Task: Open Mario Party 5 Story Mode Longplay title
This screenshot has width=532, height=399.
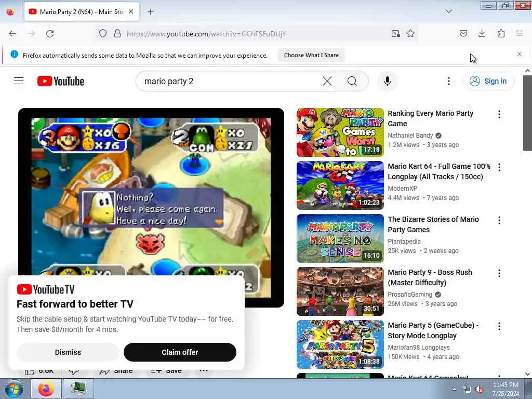Action: [433, 330]
